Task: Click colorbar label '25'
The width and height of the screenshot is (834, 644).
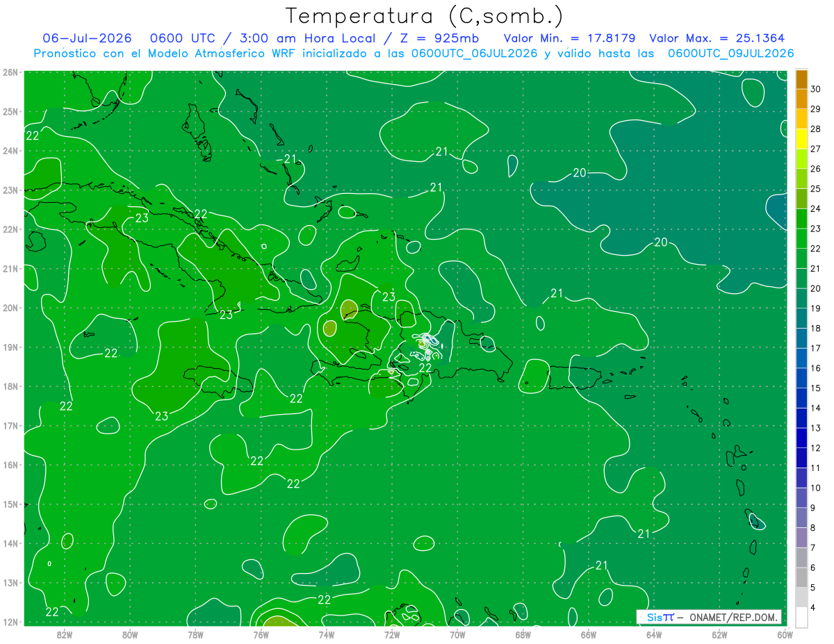Action: (815, 188)
